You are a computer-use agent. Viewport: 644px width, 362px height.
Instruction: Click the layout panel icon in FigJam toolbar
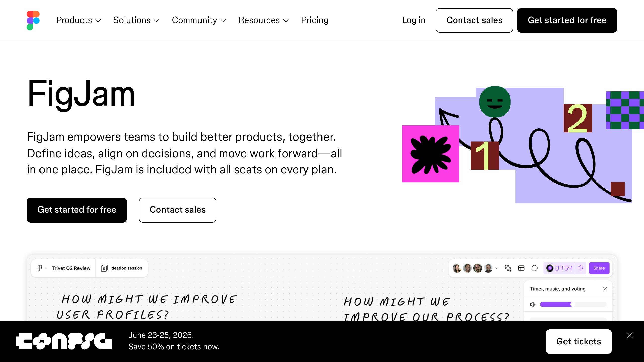click(x=521, y=268)
